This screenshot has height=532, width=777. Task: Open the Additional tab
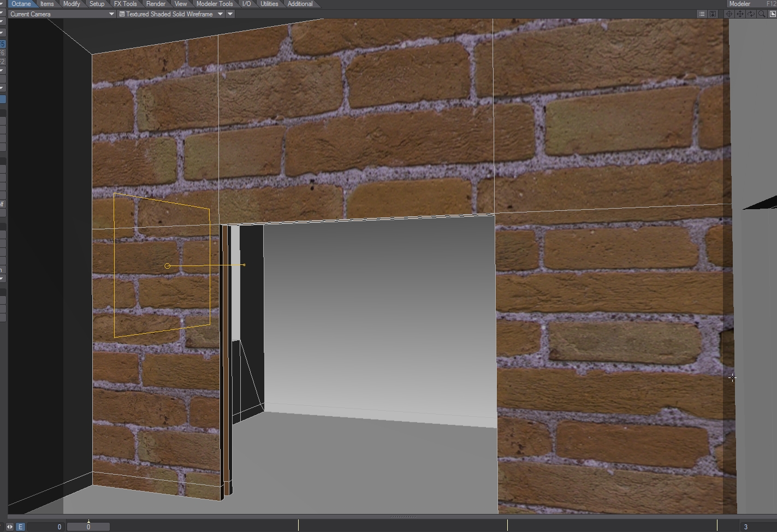pos(300,4)
